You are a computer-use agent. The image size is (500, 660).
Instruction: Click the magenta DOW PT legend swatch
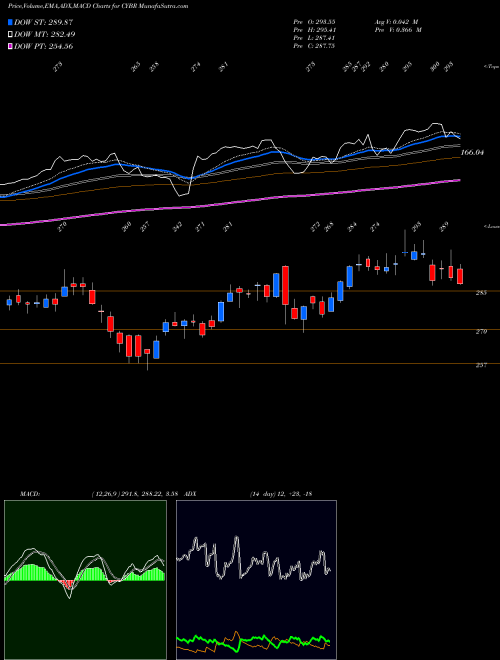click(x=10, y=47)
